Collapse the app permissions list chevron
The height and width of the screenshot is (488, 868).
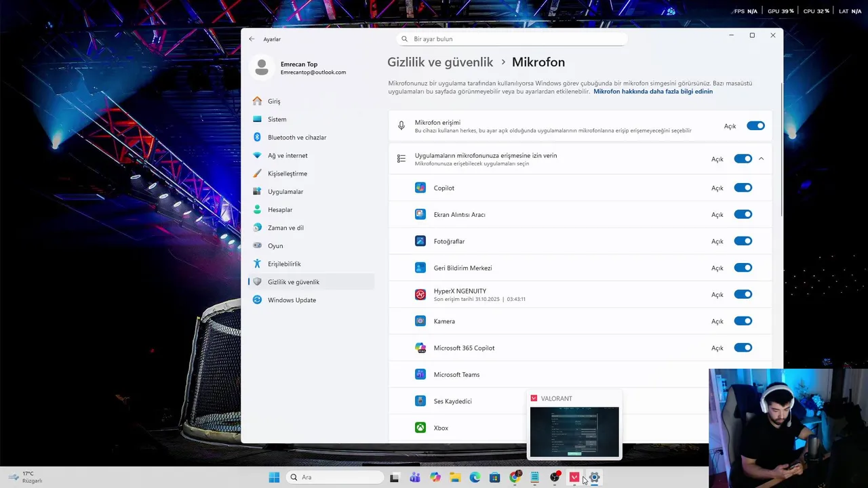click(x=762, y=159)
